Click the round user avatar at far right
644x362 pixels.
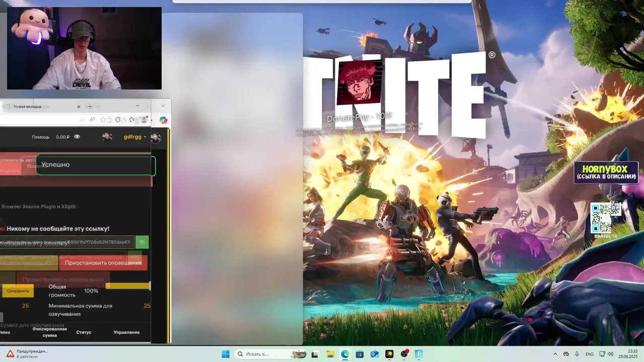coord(156,137)
